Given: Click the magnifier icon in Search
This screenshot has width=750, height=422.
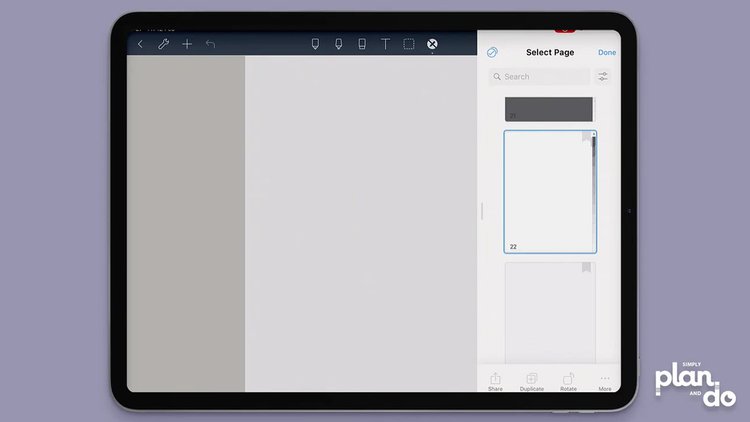Looking at the screenshot, I should click(497, 77).
